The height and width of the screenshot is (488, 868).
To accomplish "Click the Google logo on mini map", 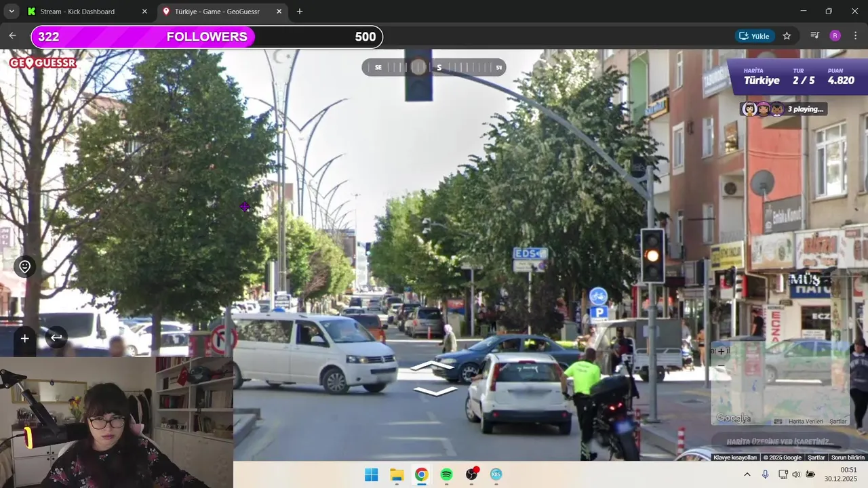I will [x=734, y=418].
